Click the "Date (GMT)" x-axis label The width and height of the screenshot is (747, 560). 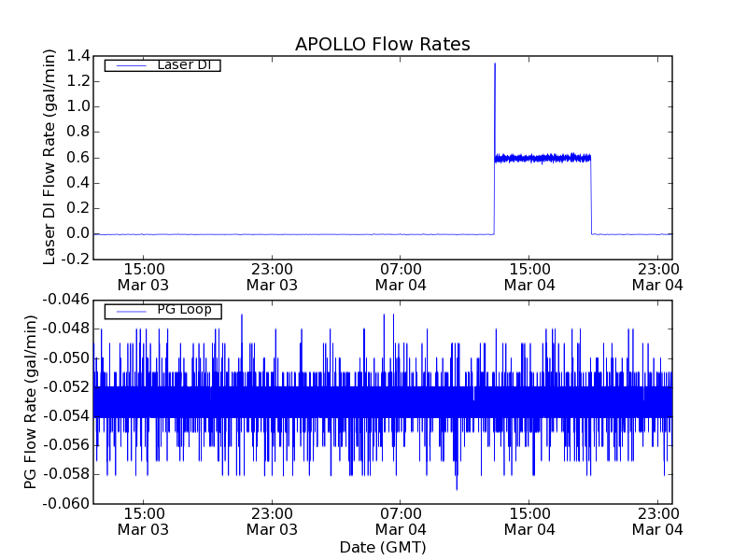point(383,548)
